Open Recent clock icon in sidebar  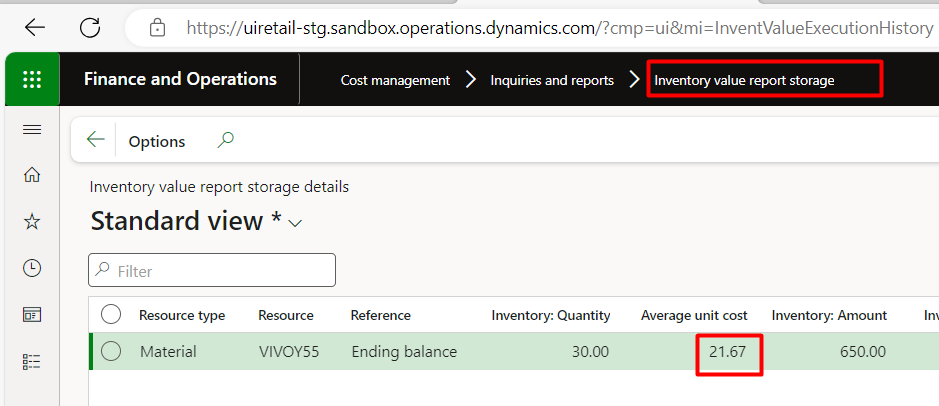point(32,268)
